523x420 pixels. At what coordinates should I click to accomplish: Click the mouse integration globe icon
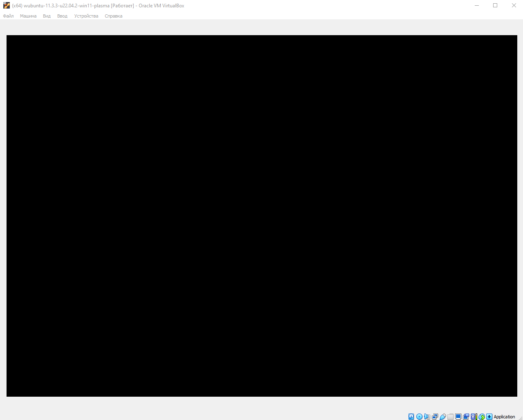tap(481, 416)
